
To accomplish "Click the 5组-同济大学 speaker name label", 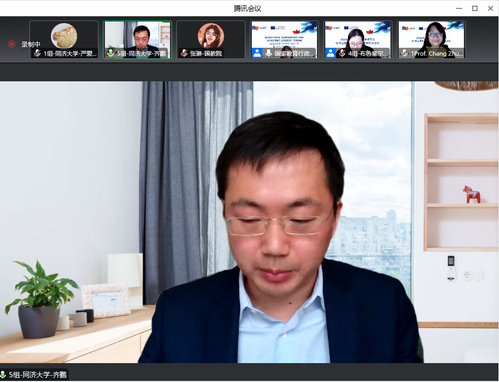I will (38, 375).
